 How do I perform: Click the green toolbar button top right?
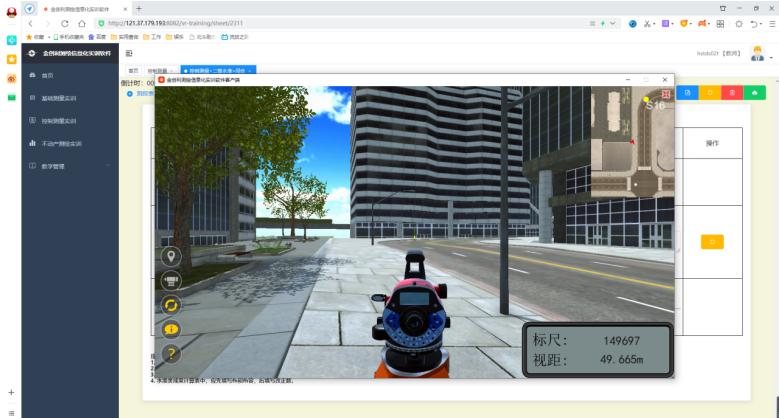click(753, 93)
